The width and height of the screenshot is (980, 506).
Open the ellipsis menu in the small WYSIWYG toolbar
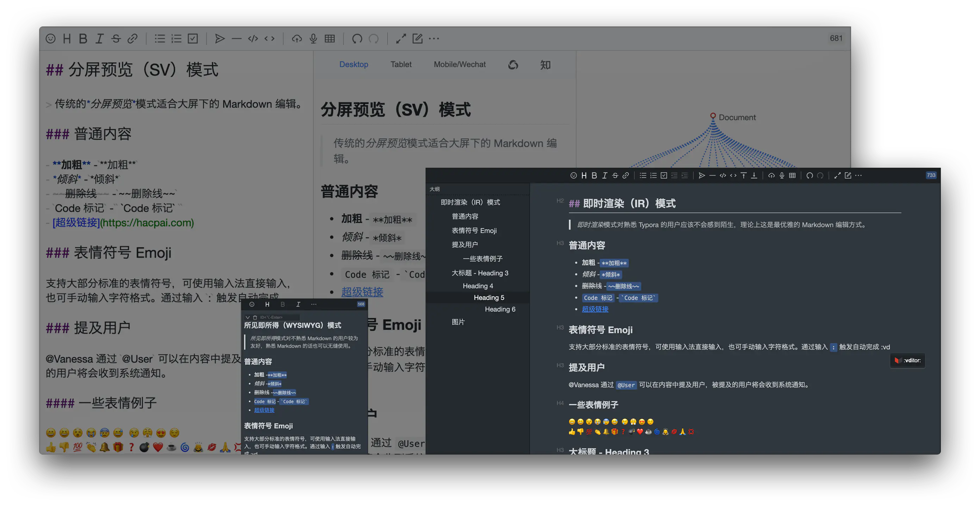coord(314,304)
